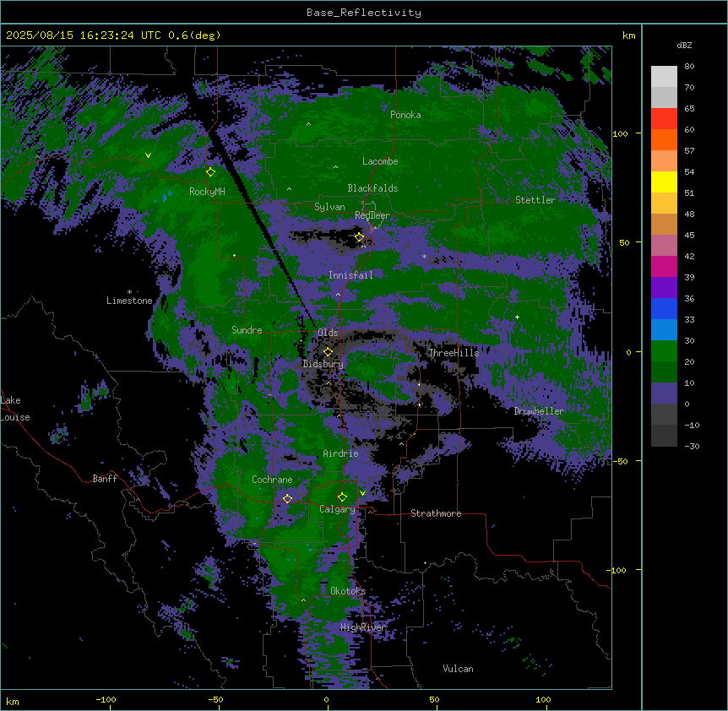The height and width of the screenshot is (711, 728).
Task: Click the Sylvan label on the map
Action: (x=329, y=207)
